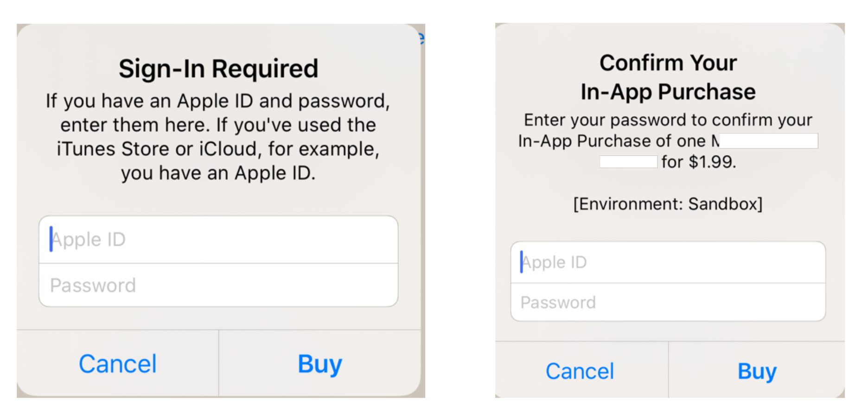Dismiss the In-App Purchase dialog via Cancel
Screen dimensions: 868x420
(580, 370)
